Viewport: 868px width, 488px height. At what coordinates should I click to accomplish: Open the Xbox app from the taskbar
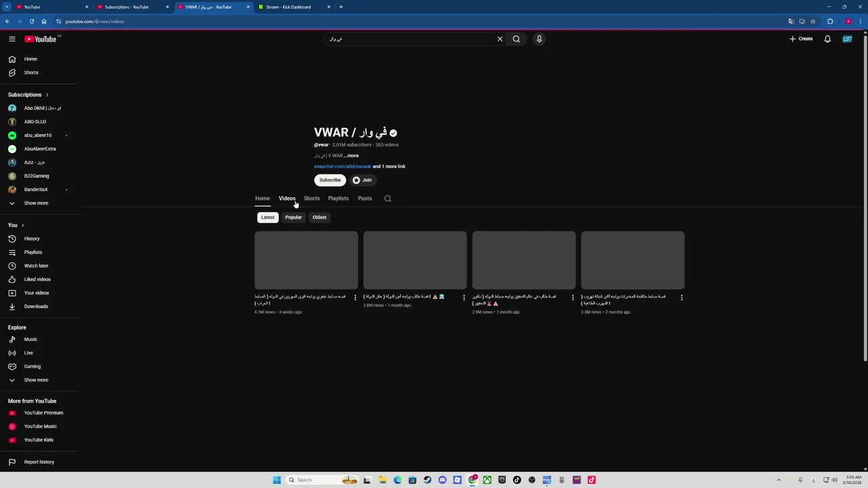[487, 480]
